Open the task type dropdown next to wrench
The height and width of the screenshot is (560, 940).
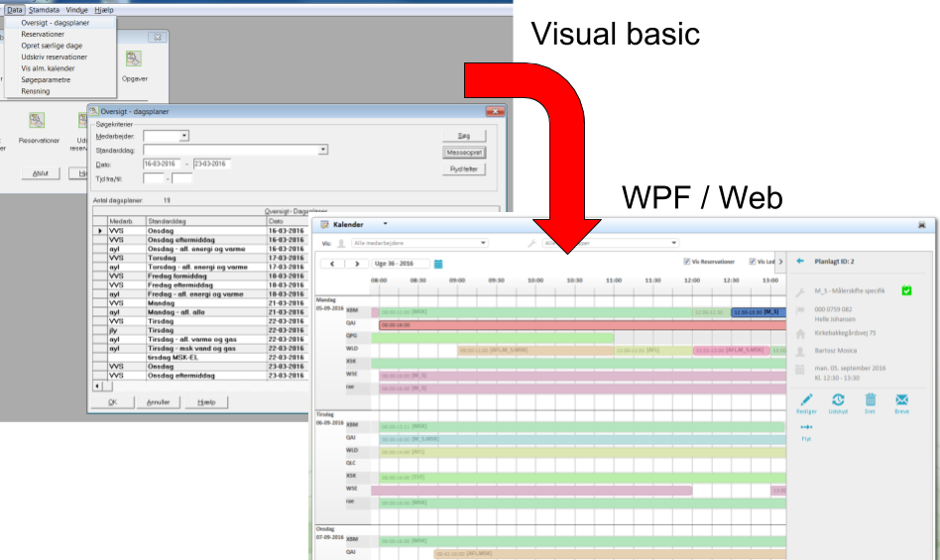(610, 243)
